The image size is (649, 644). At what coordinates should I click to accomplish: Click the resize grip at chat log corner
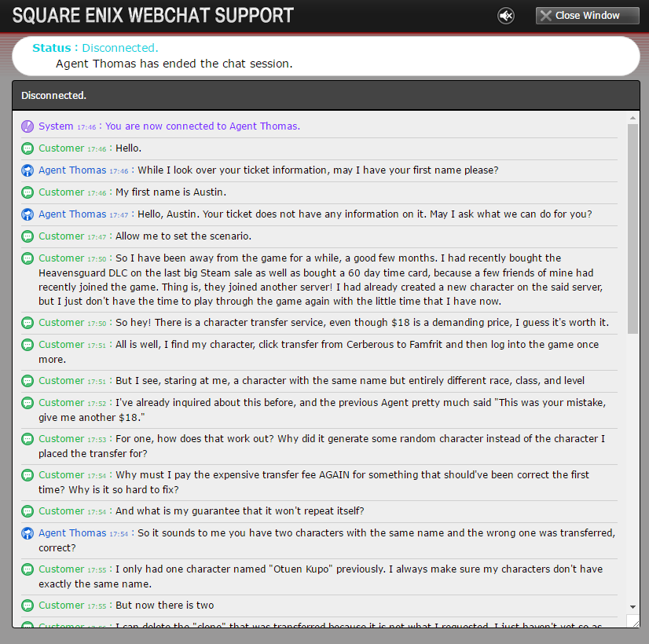click(x=632, y=621)
